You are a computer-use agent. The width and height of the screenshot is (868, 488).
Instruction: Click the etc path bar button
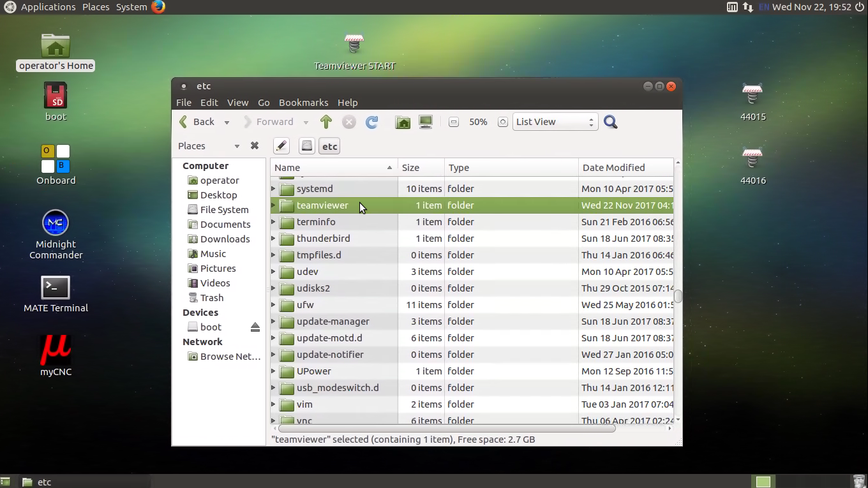pyautogui.click(x=329, y=146)
